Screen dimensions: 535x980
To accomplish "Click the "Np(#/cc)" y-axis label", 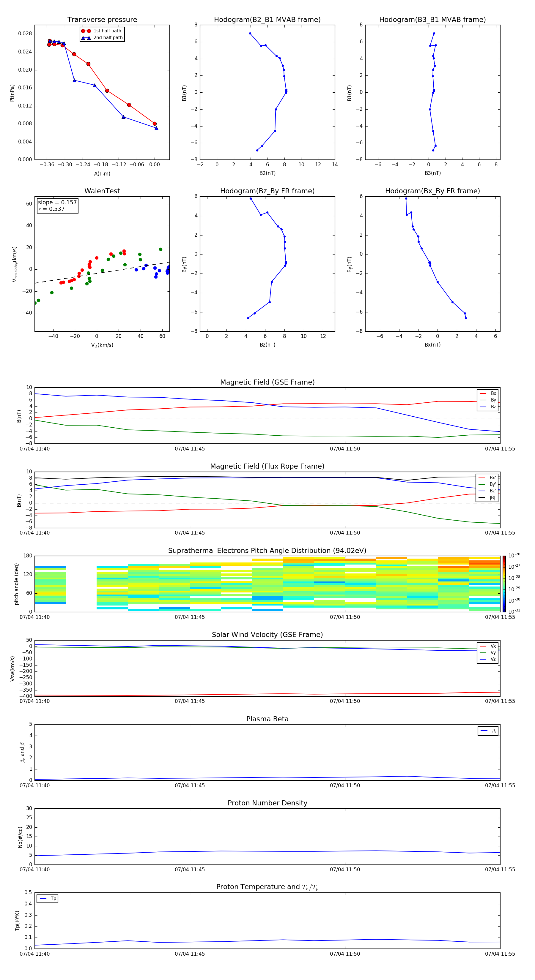I will coord(20,837).
